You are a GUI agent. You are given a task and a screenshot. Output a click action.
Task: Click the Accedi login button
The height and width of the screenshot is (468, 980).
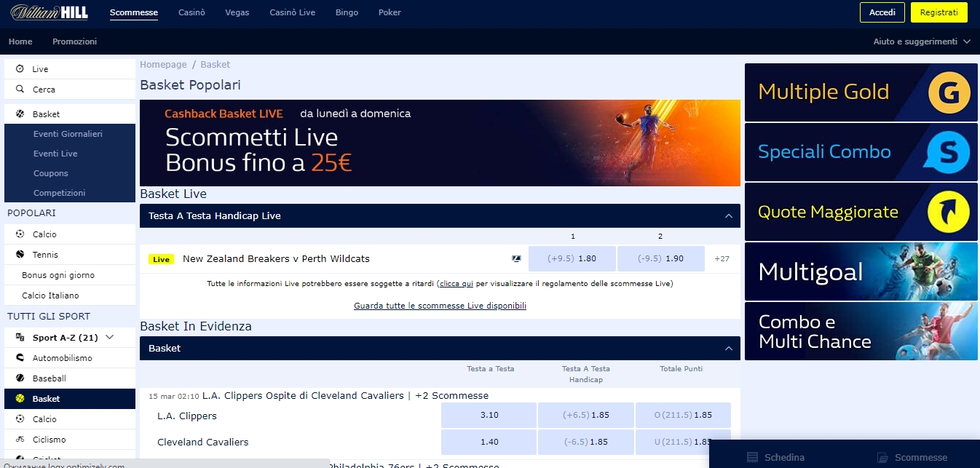click(882, 12)
